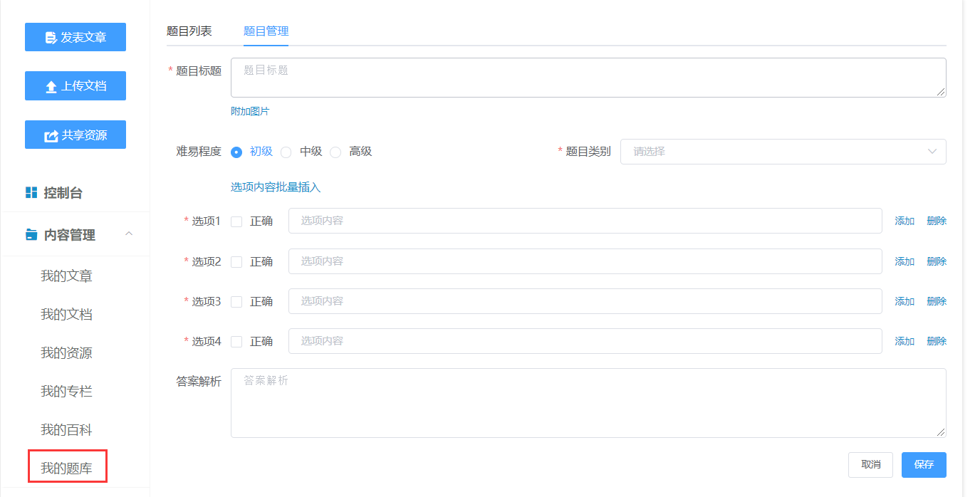This screenshot has width=980, height=497.
Task: Select the 中级 difficulty radio button
Action: pos(286,152)
